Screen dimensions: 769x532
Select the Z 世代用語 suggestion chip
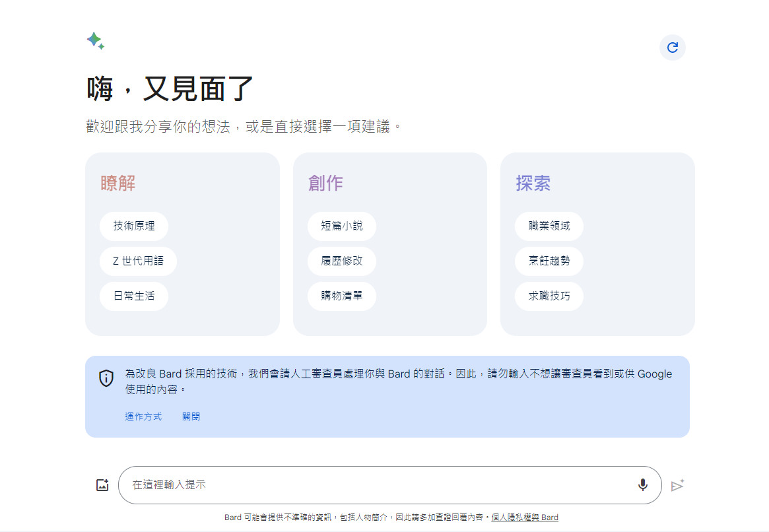click(x=138, y=261)
